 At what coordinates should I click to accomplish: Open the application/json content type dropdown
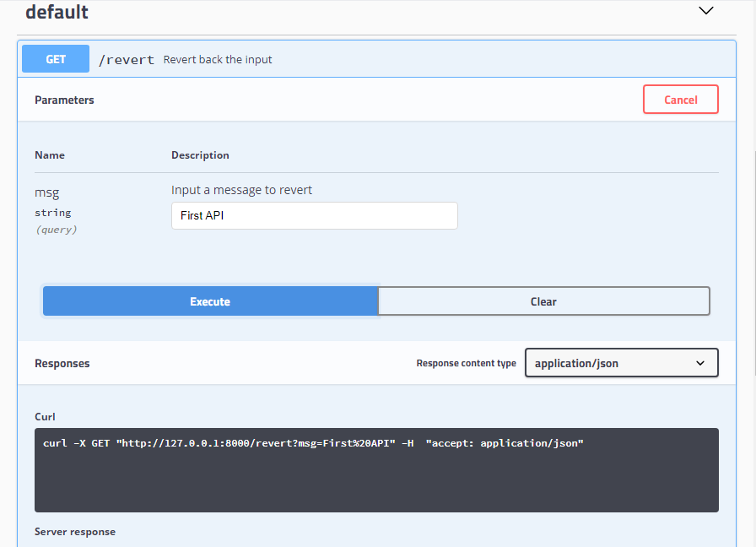(612, 363)
